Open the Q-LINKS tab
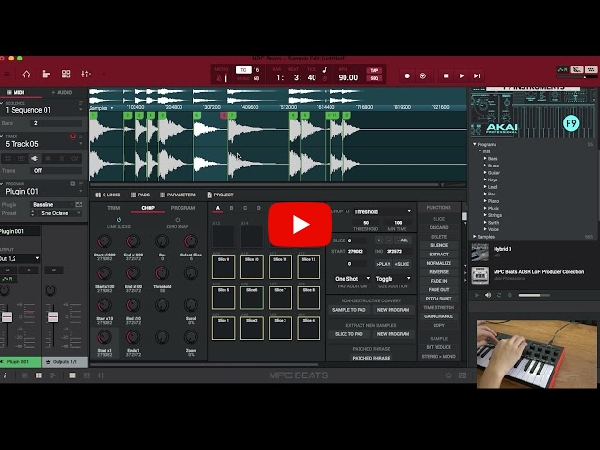600x450 pixels. pyautogui.click(x=108, y=195)
